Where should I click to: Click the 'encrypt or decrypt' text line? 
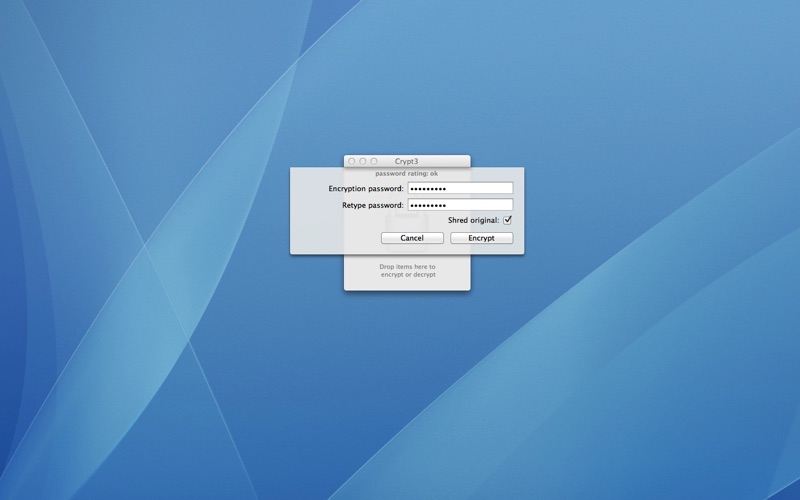pyautogui.click(x=407, y=275)
